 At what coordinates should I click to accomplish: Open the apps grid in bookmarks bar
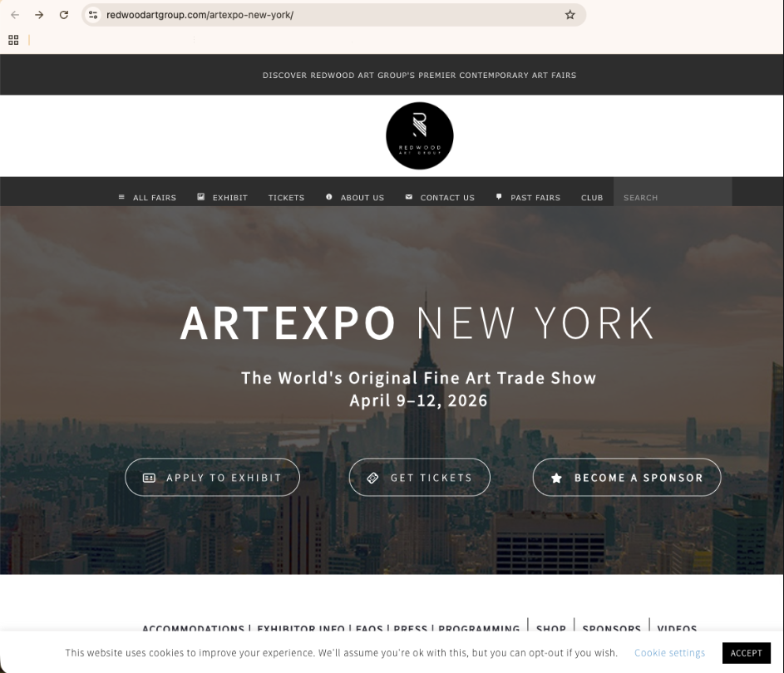point(13,39)
